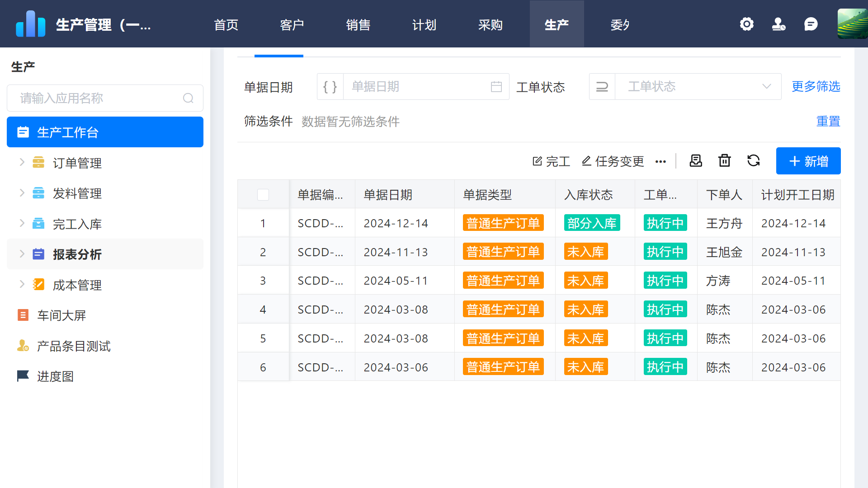Click the 更多筛选 link
The width and height of the screenshot is (868, 488).
(816, 87)
